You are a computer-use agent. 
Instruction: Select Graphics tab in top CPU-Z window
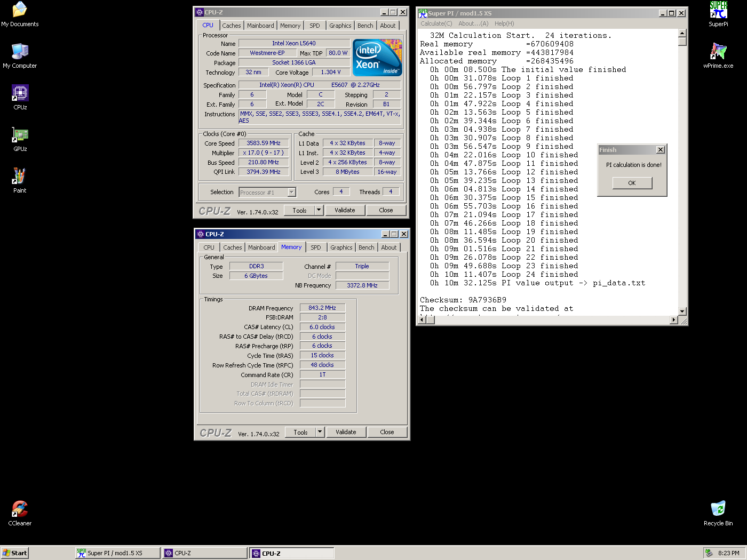pos(340,26)
